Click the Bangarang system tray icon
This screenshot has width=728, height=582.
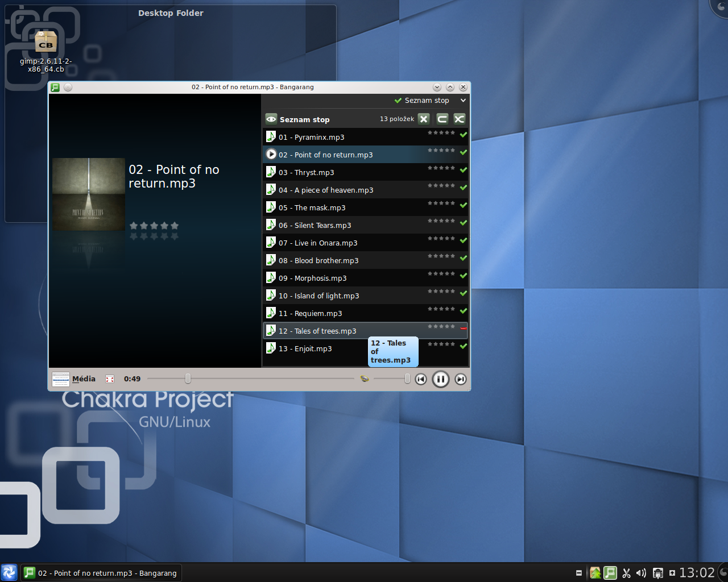(x=610, y=573)
